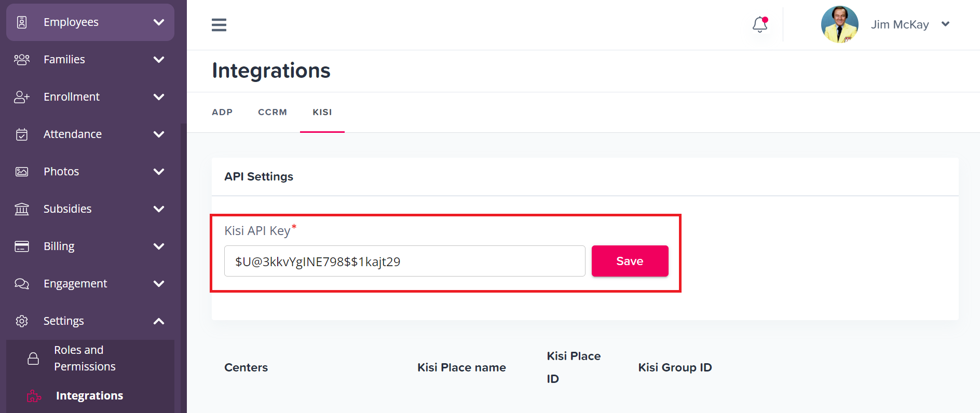Collapse the Settings section chevron
This screenshot has width=980, height=413.
tap(159, 321)
